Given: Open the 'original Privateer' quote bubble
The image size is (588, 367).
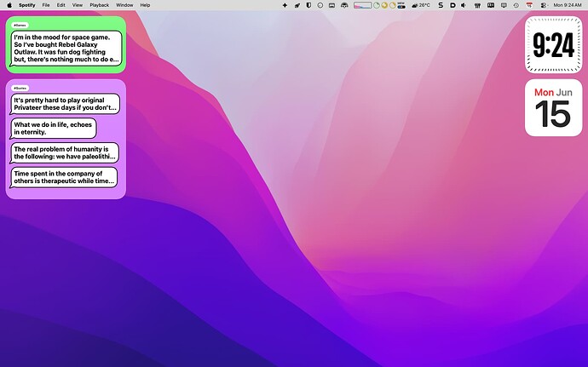Looking at the screenshot, I should click(x=66, y=104).
